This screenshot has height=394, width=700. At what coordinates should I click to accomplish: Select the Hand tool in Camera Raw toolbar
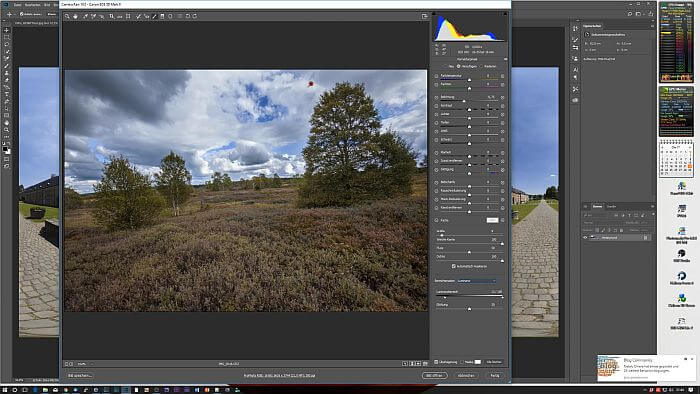tap(75, 16)
